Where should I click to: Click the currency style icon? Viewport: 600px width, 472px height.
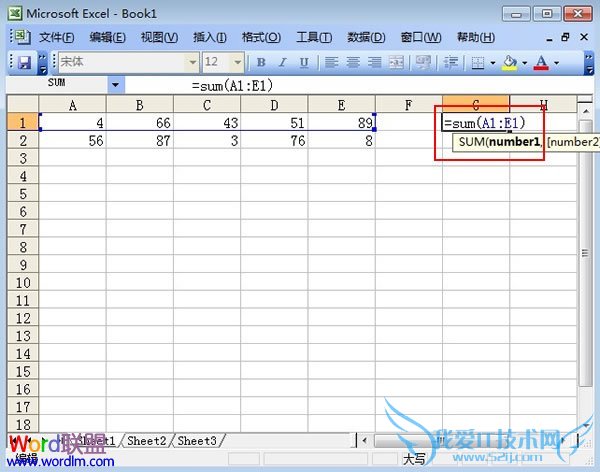tap(423, 62)
